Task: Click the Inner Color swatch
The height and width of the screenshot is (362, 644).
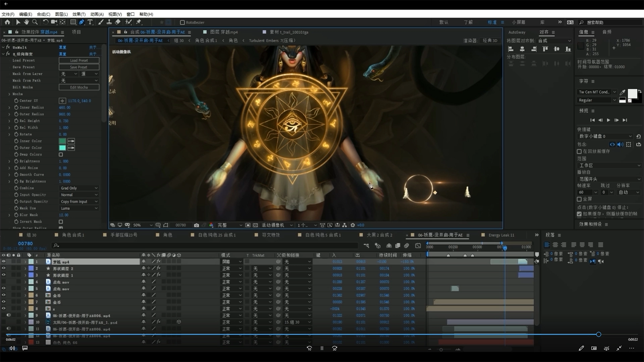Action: point(62,141)
